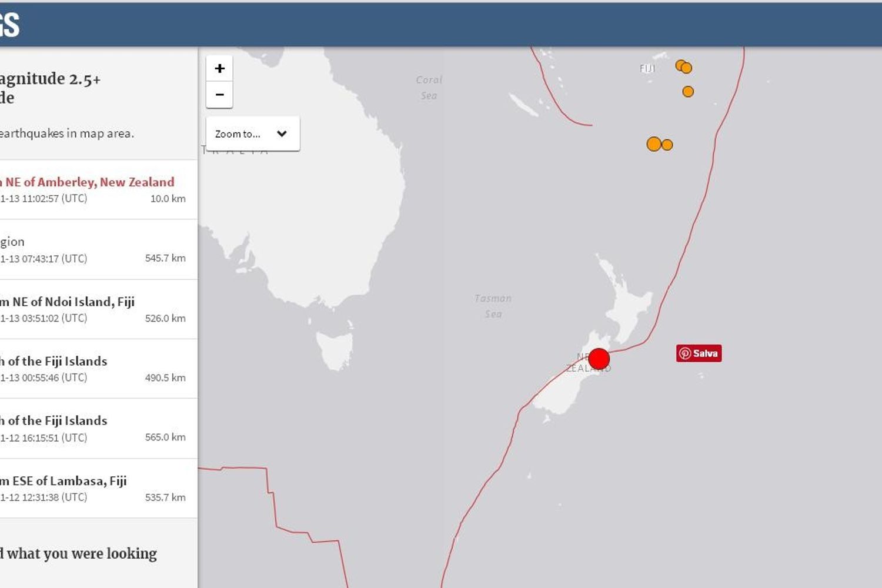Image resolution: width=882 pixels, height=588 pixels.
Task: Select the Fiji Islands entry with 565.0 km depth
Action: pyautogui.click(x=54, y=421)
